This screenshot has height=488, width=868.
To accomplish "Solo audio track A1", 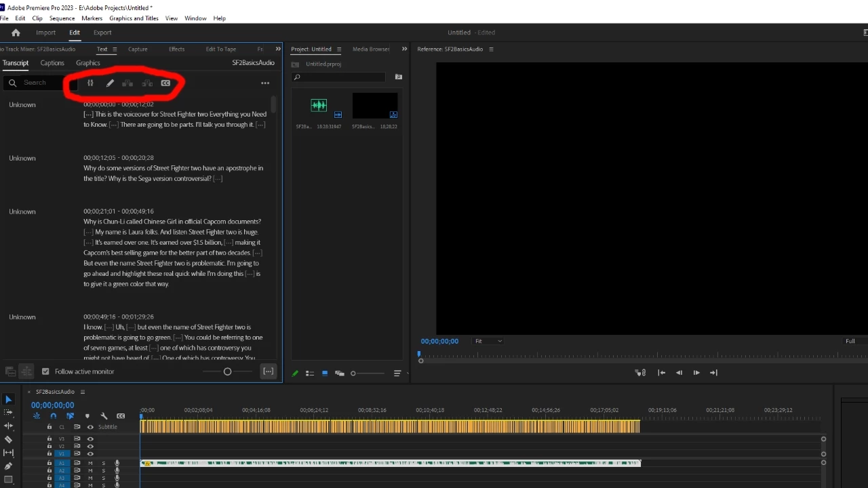I will tap(104, 464).
